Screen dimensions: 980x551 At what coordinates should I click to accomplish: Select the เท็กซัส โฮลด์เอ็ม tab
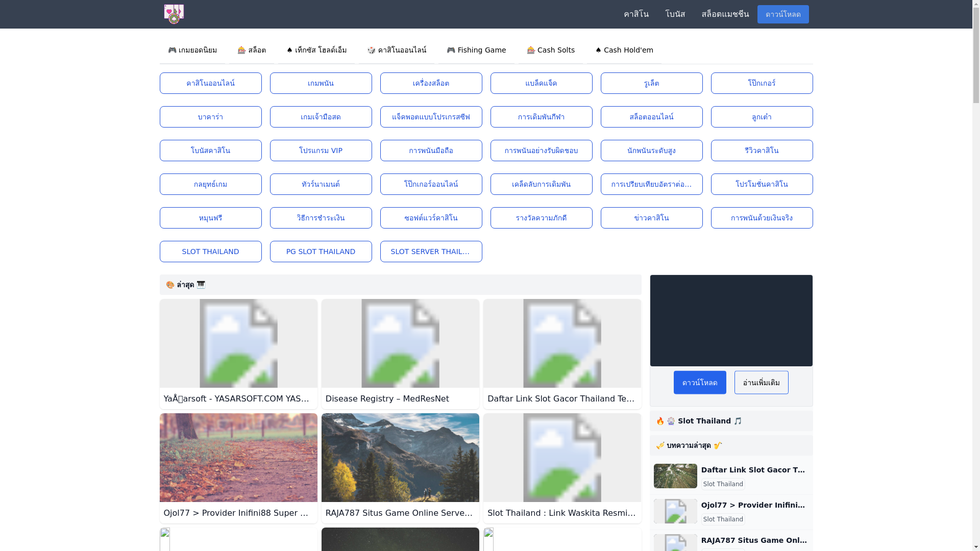point(316,50)
